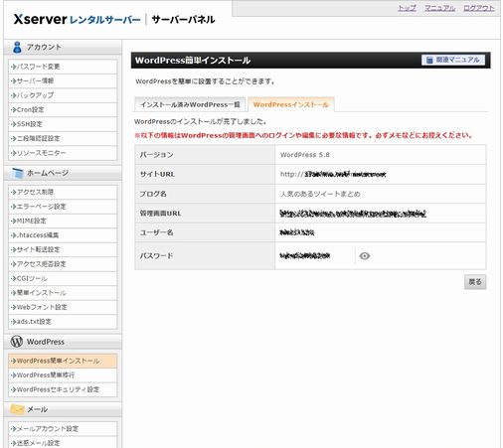503x448 pixels.
Task: Click the ログアウト link
Action: click(479, 8)
